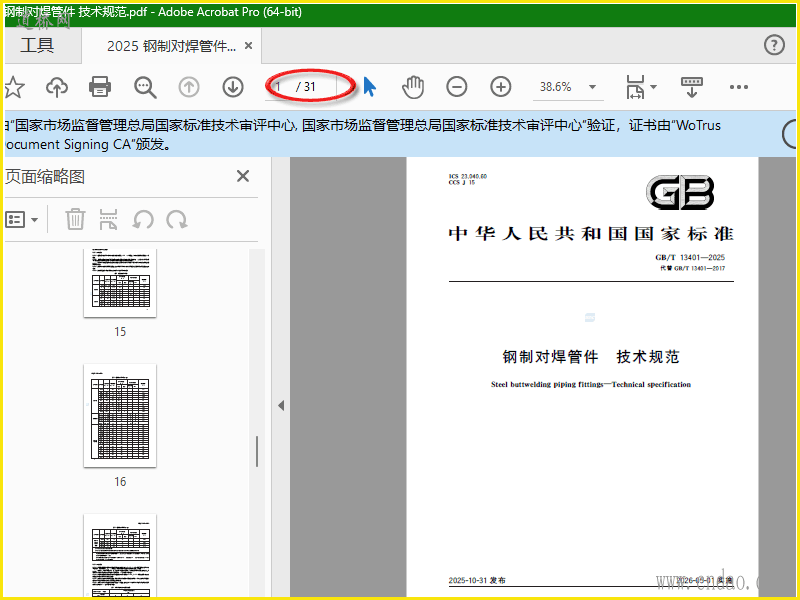This screenshot has width=800, height=600.
Task: Select the page 16 thumbnail
Action: tap(120, 415)
